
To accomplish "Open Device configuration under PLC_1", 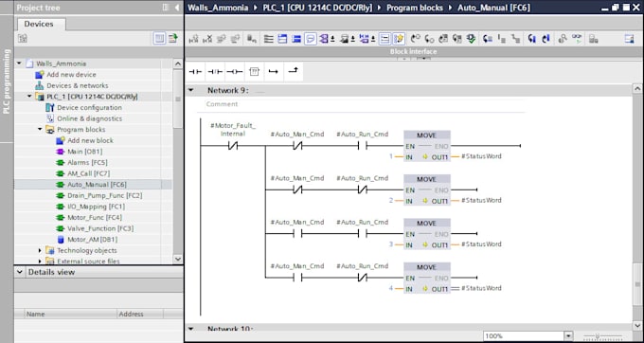I will 89,107.
